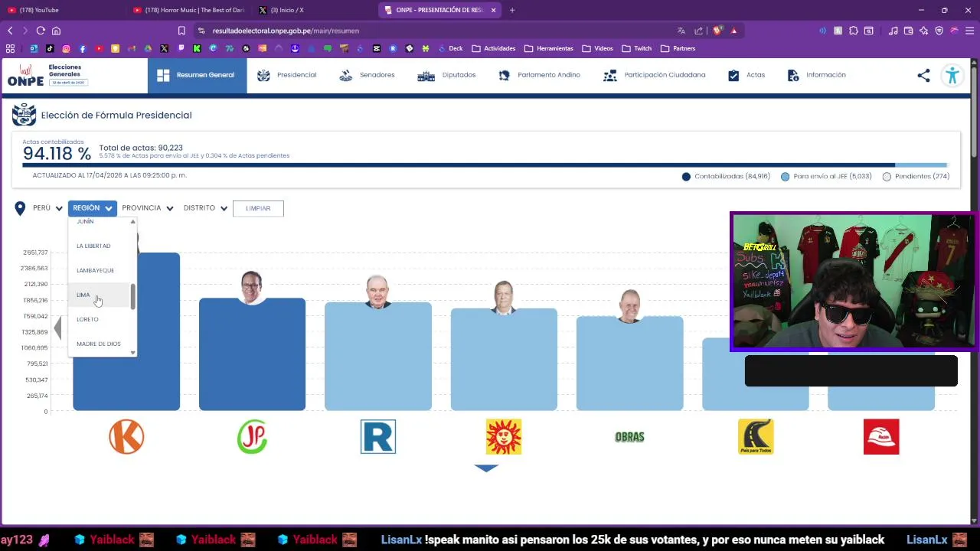This screenshot has height=551, width=980.
Task: Click the OBRAS candidate photo
Action: pos(629,306)
